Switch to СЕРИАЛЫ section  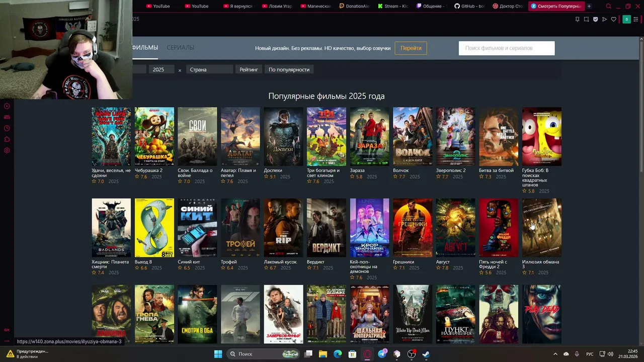pyautogui.click(x=181, y=47)
